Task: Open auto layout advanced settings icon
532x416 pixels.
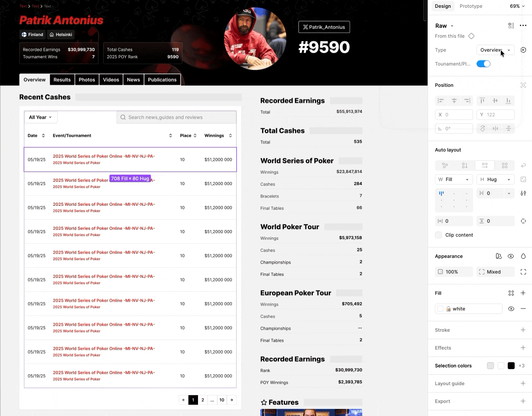Action: tap(523, 193)
